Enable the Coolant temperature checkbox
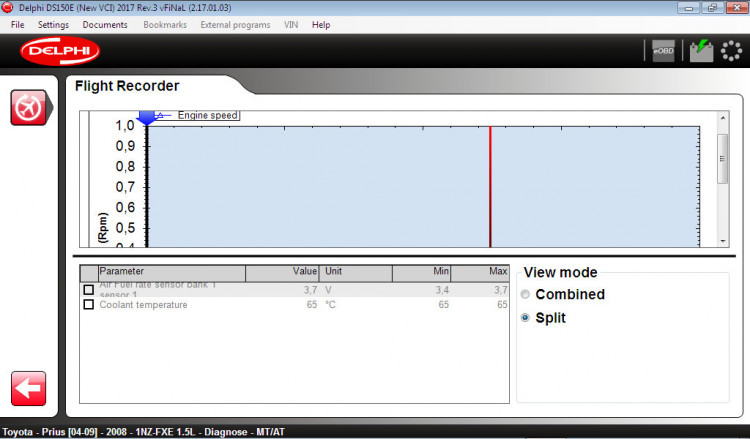 click(x=88, y=305)
